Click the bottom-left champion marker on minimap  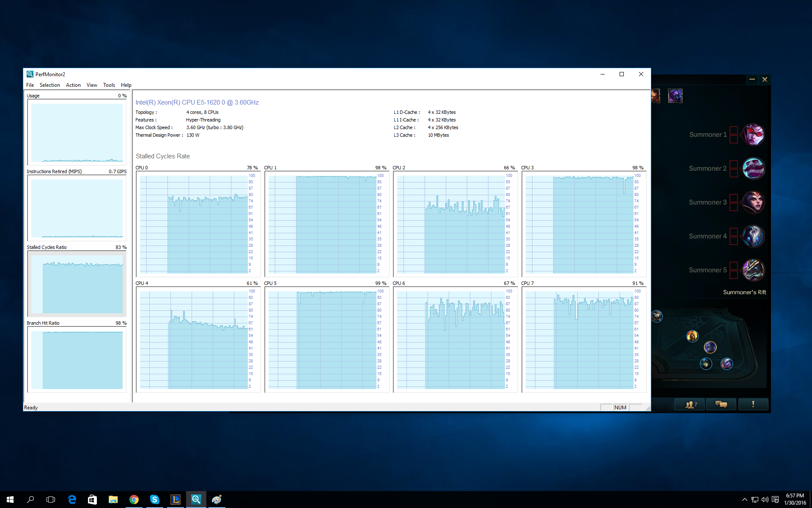706,364
